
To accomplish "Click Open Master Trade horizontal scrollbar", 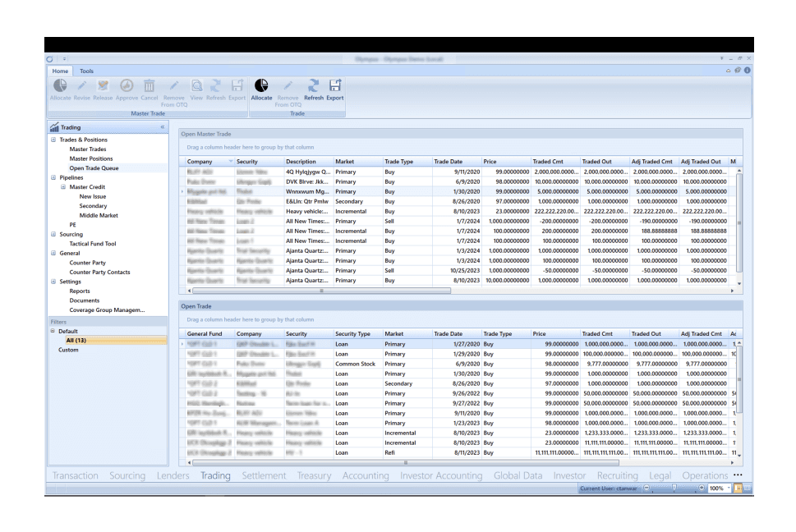I will (x=321, y=291).
